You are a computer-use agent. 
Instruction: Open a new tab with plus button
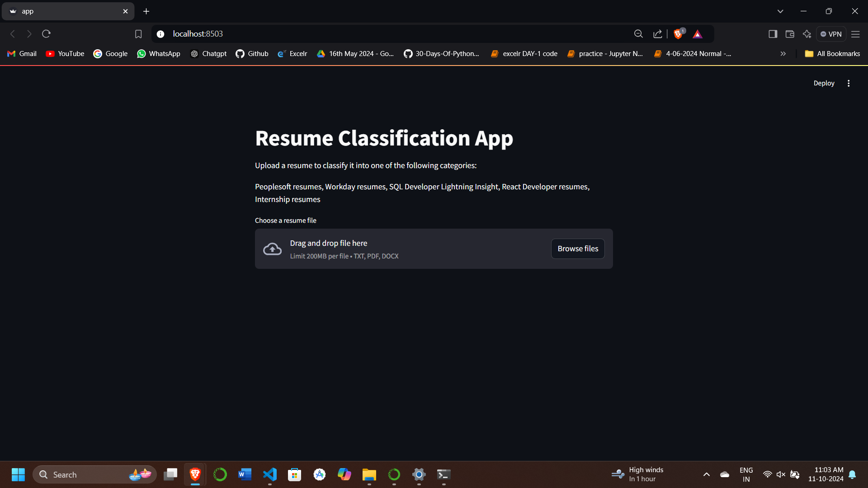[146, 11]
